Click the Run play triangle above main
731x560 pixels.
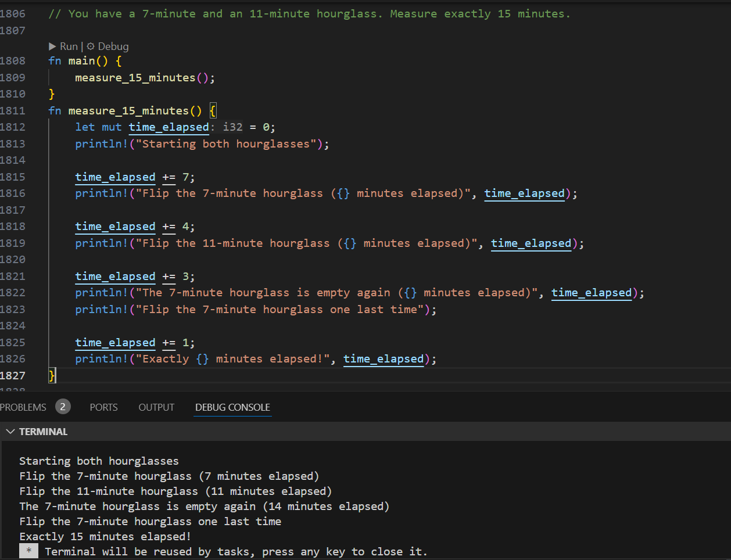pos(52,46)
